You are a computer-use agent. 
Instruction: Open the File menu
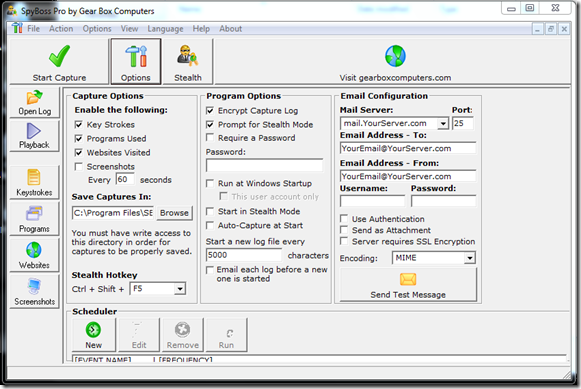[33, 29]
